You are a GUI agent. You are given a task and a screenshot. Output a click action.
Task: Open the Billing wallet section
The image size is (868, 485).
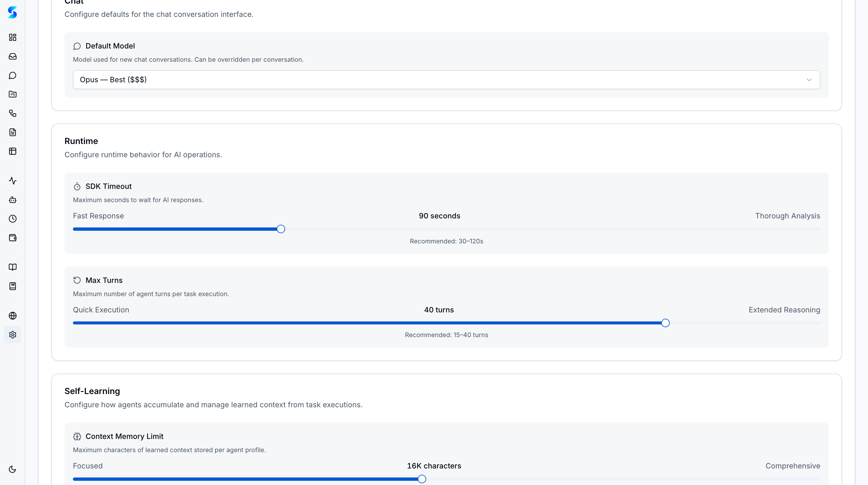pos(12,237)
